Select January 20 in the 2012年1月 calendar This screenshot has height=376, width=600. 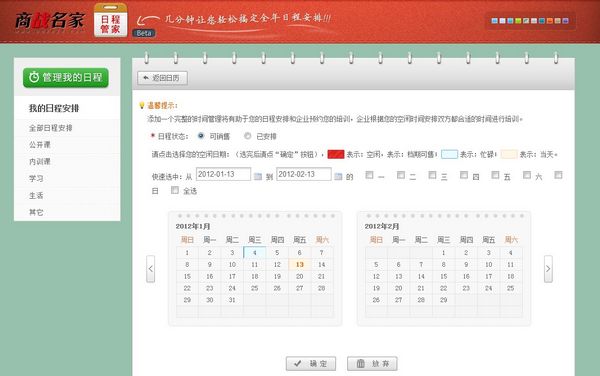click(300, 276)
